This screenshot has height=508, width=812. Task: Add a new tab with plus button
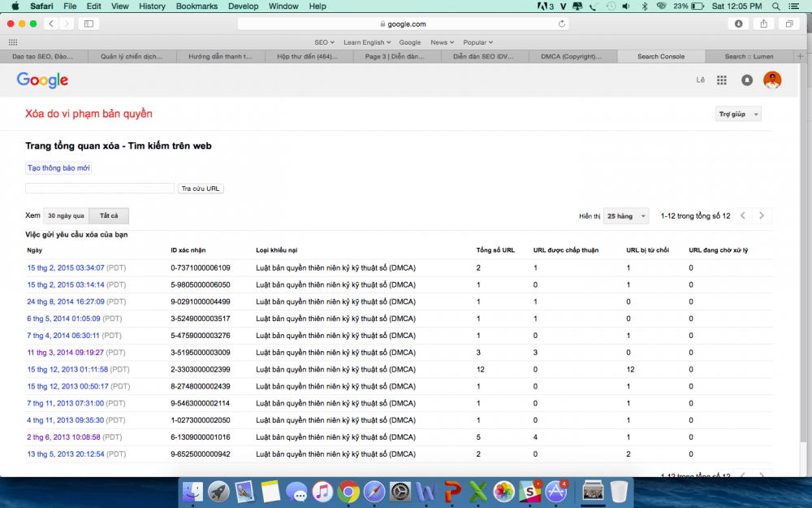[800, 57]
